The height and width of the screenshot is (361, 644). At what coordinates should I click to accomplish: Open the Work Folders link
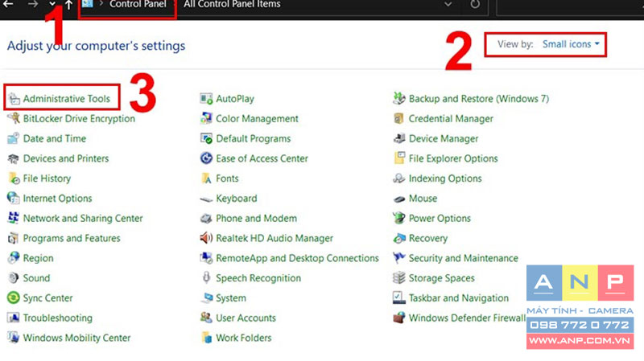coord(244,338)
